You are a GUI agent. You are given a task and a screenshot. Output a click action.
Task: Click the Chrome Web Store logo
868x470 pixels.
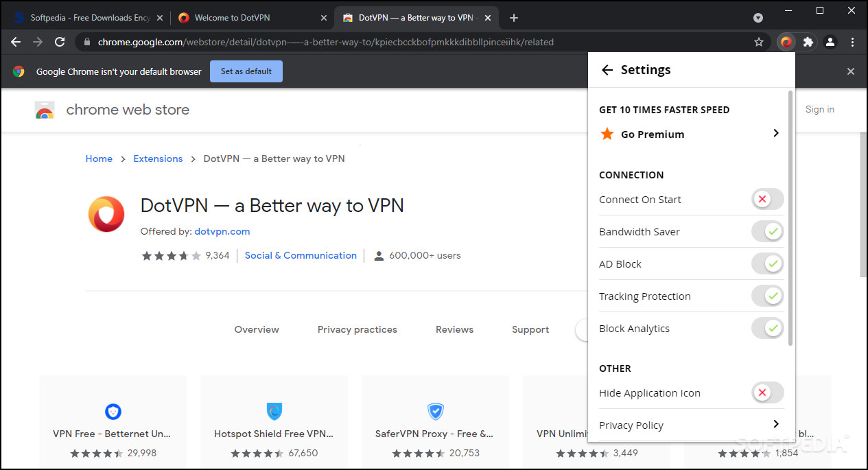pyautogui.click(x=45, y=110)
